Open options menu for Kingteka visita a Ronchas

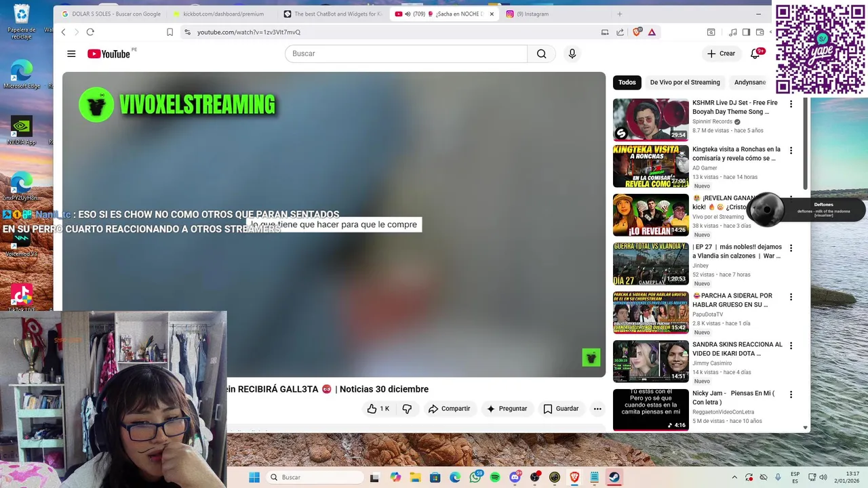click(791, 150)
